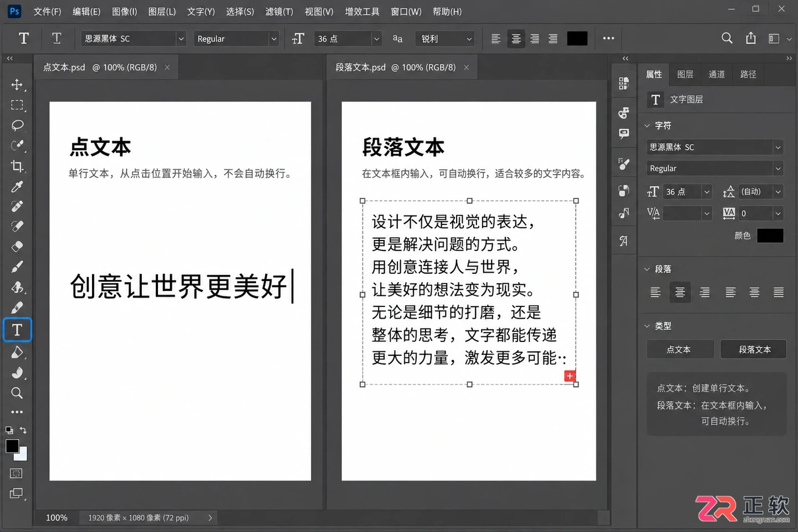The width and height of the screenshot is (798, 532).
Task: Change screen mode icon at toolbox bottom
Action: click(x=17, y=493)
